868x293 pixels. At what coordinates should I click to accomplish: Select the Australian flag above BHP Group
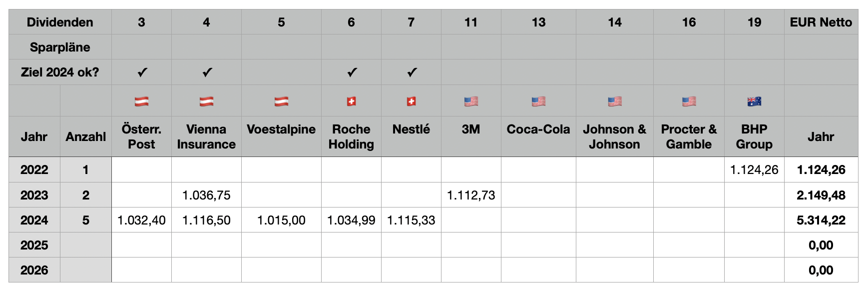tap(754, 101)
